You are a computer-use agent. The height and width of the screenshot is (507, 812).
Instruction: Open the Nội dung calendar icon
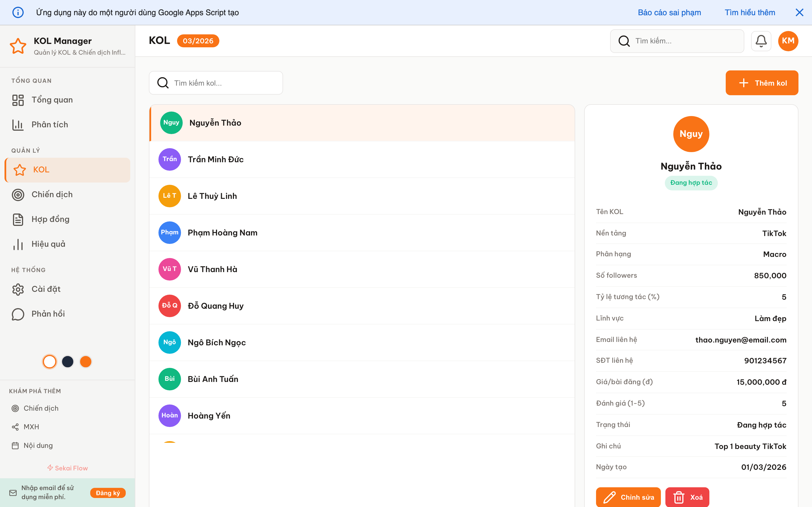16,445
